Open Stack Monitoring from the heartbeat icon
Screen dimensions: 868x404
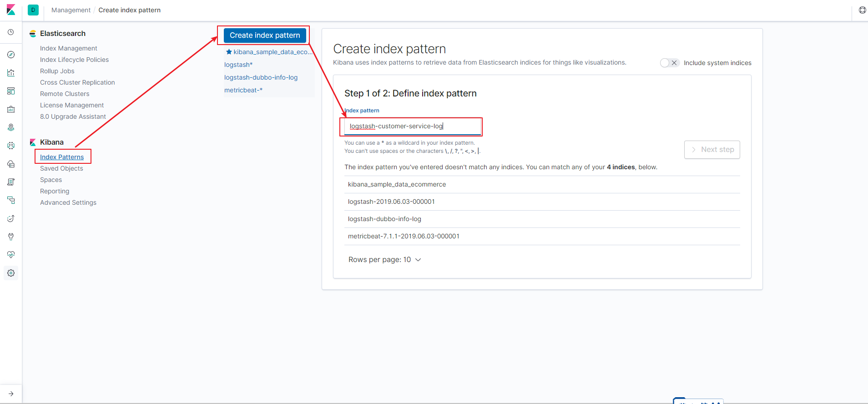tap(11, 255)
